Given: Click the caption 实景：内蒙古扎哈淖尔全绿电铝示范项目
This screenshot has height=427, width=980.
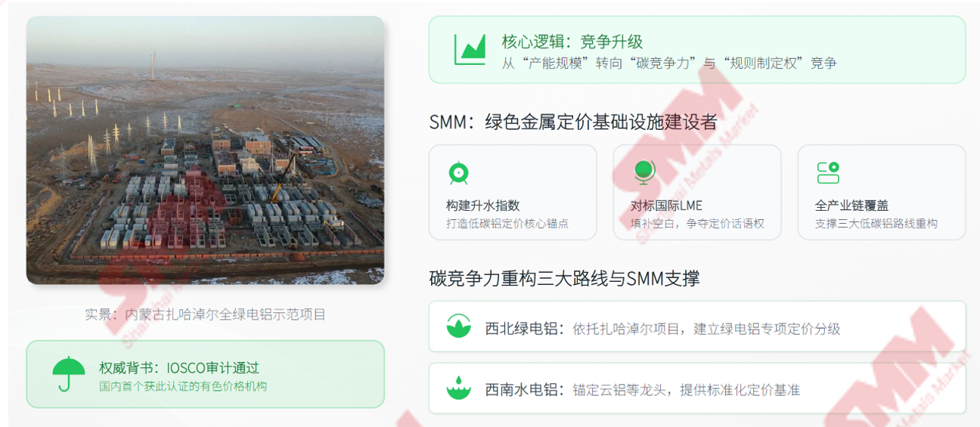Looking at the screenshot, I should [205, 314].
